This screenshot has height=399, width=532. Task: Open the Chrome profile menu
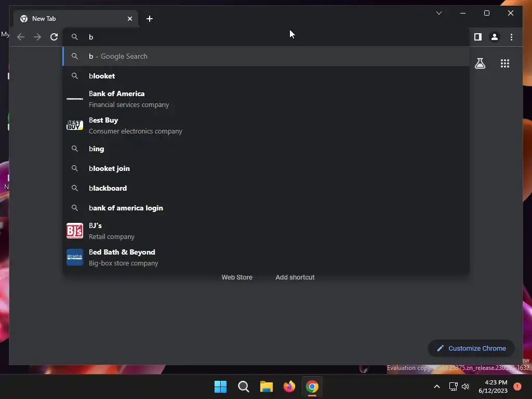tap(495, 37)
